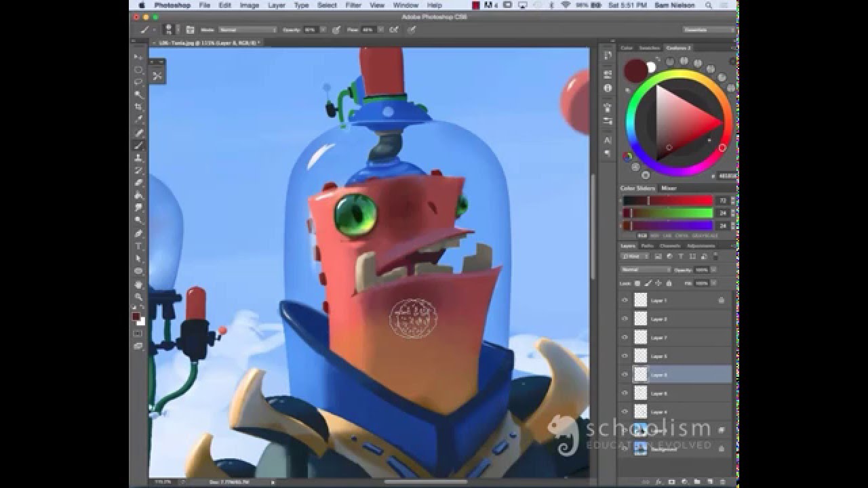Switch sliders to LAB mode
The width and height of the screenshot is (868, 488).
pos(667,235)
